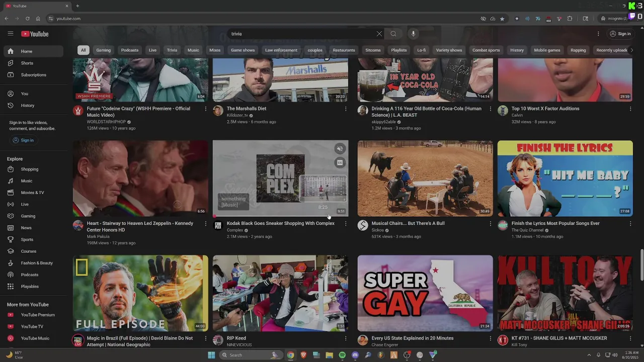Go to Home in sidebar

point(33,51)
